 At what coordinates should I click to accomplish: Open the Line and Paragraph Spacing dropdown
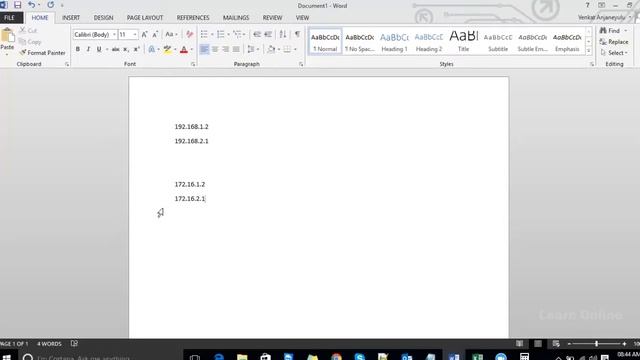click(x=253, y=49)
